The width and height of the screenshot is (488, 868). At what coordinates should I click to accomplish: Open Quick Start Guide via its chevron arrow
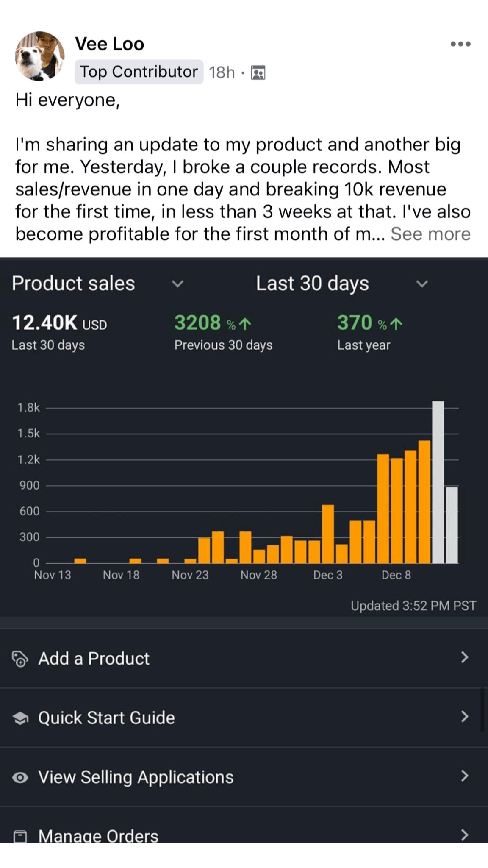click(x=465, y=717)
